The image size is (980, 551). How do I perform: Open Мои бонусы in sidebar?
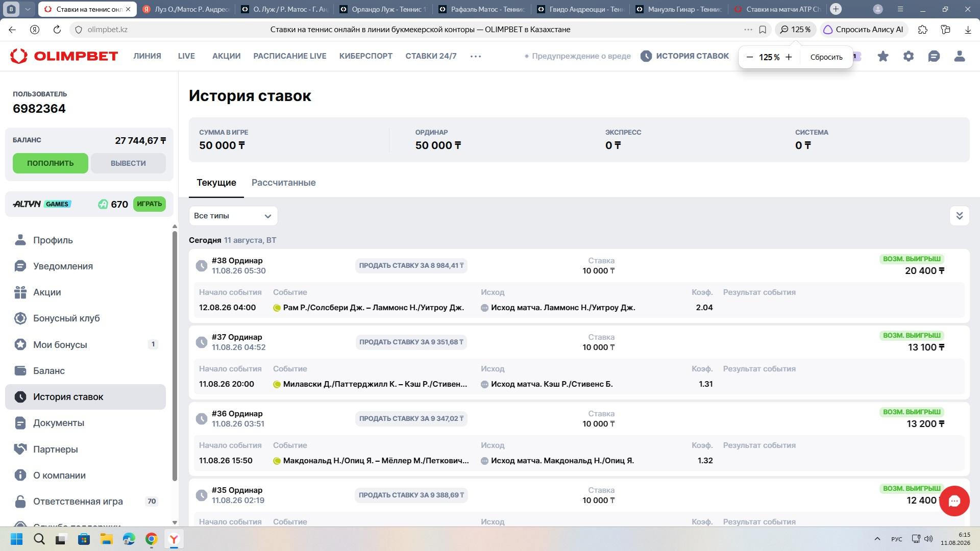click(x=85, y=345)
